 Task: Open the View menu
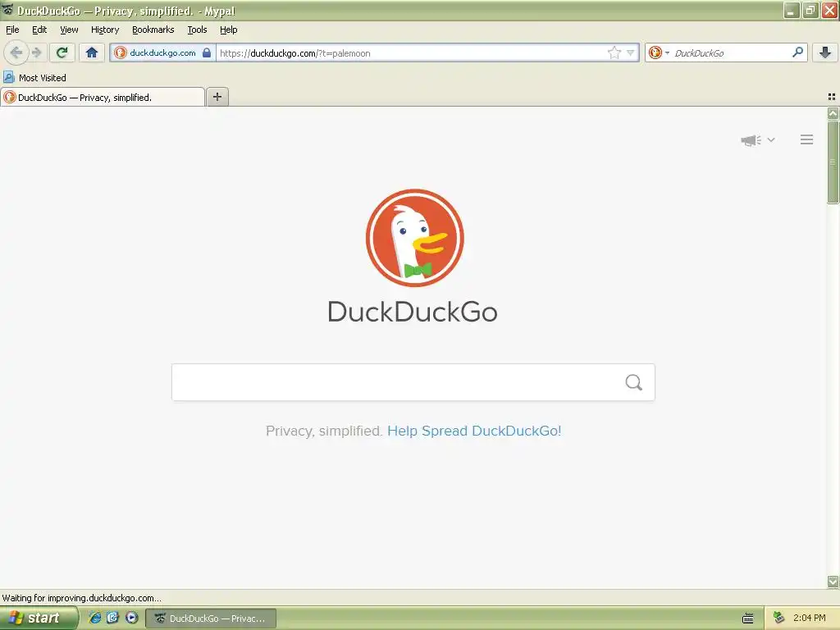click(x=69, y=30)
